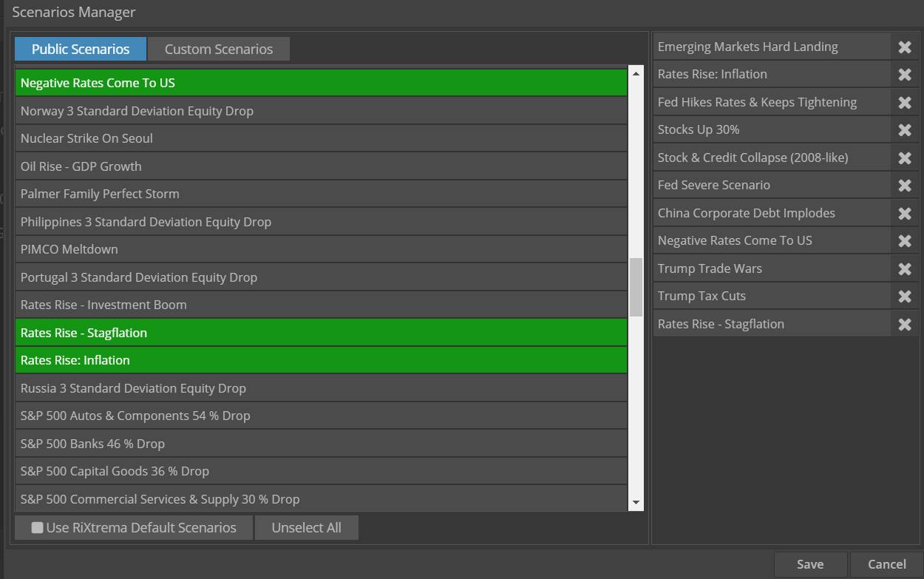Switch to Custom Scenarios tab
The width and height of the screenshot is (924, 579).
[x=218, y=50]
